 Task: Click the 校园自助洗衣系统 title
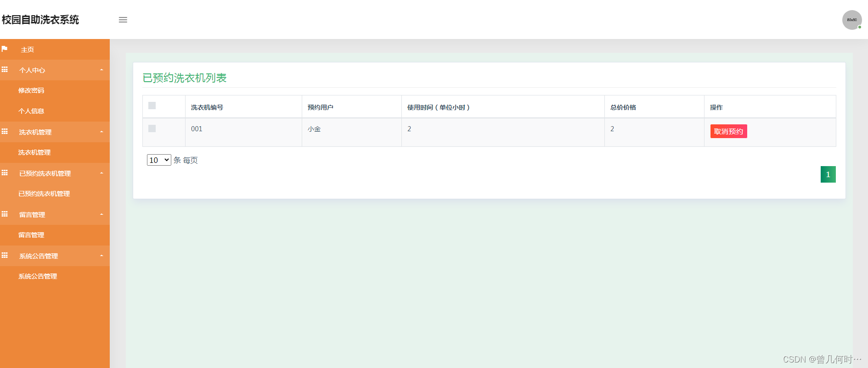(x=40, y=20)
